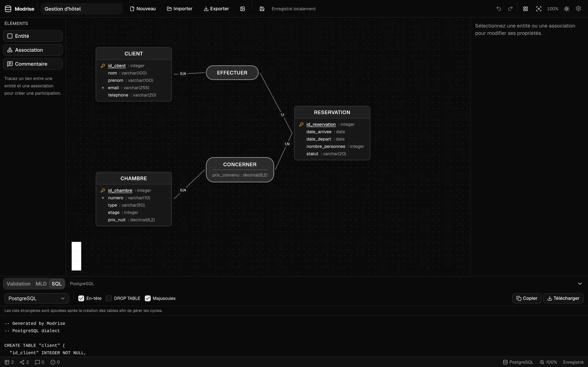The width and height of the screenshot is (588, 367).
Task: Select the EFFECTUER association
Action: (x=232, y=73)
